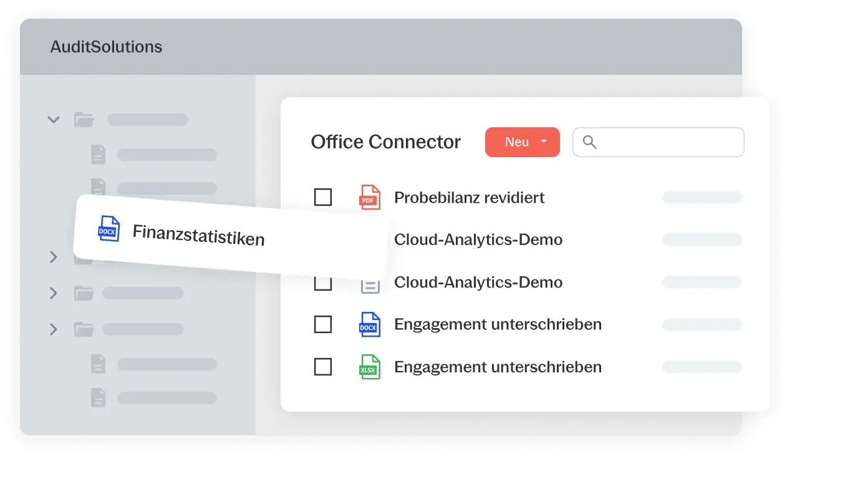This screenshot has width=868, height=489.
Task: Click the PDF icon beside Probebilanz revidiert
Action: tap(370, 198)
